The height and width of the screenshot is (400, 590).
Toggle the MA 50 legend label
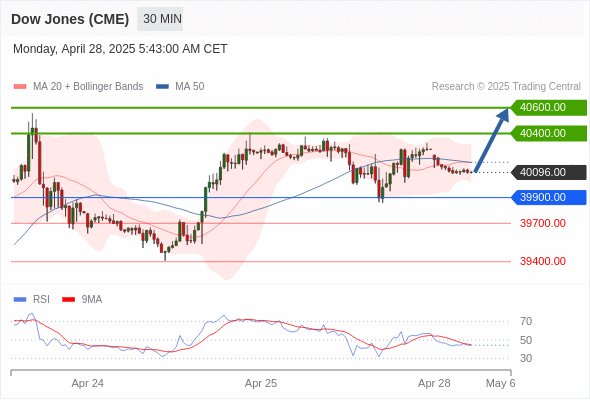click(190, 87)
